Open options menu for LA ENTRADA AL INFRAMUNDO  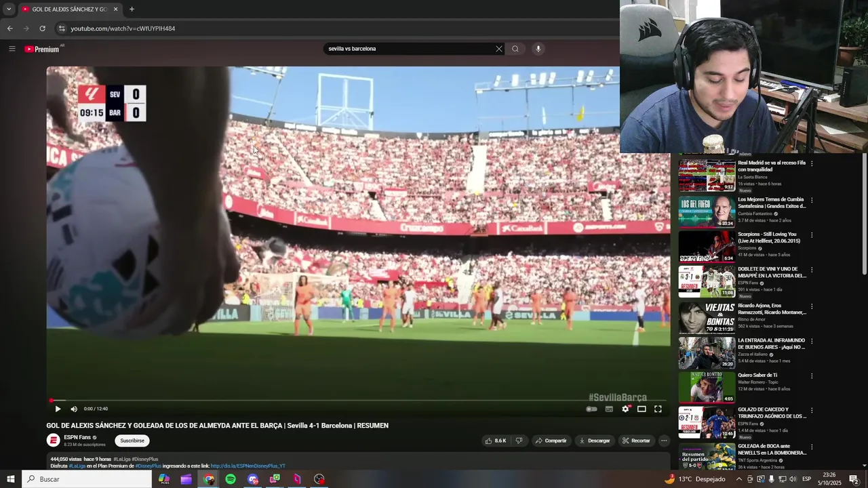tap(812, 341)
